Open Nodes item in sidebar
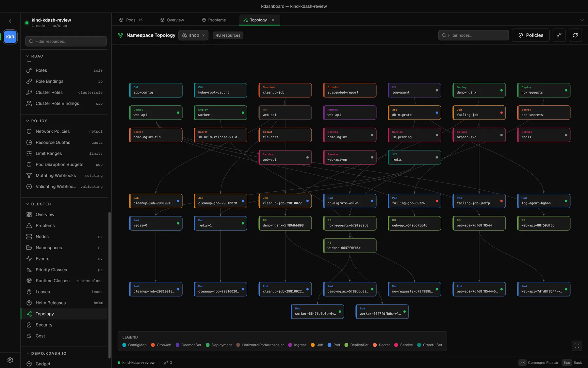Image resolution: width=588 pixels, height=368 pixels. (64, 237)
